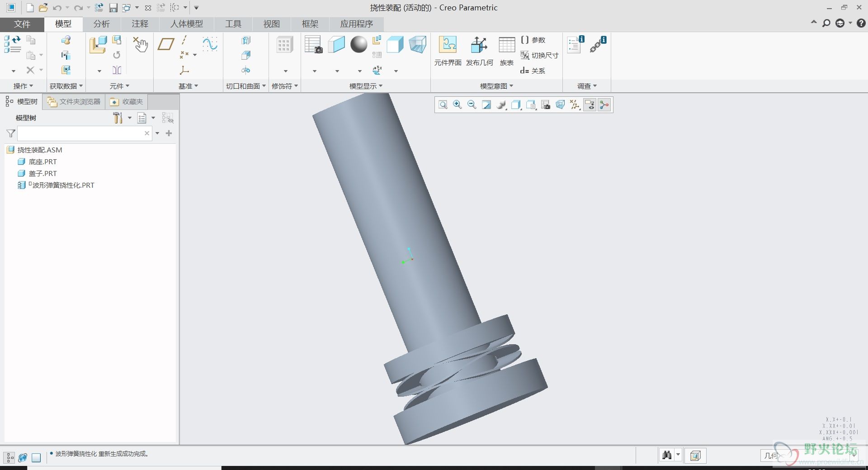Click the Pattern grid icon in ribbon

[x=284, y=45]
